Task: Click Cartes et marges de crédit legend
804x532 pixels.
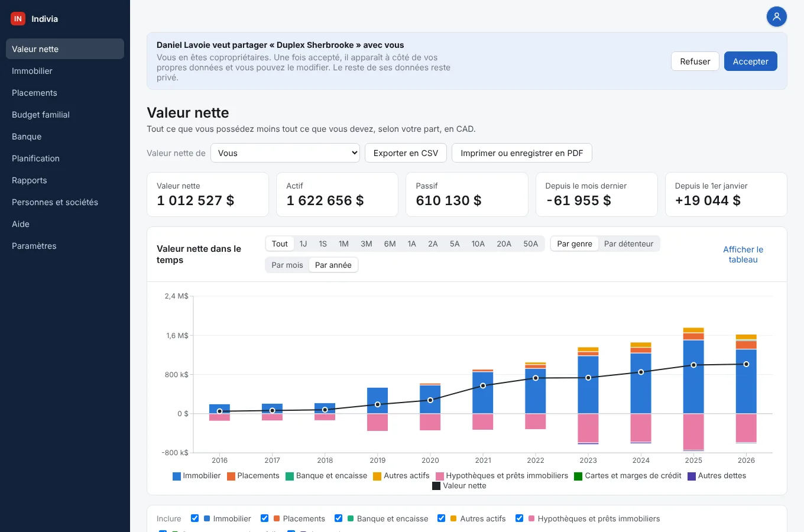Action: click(x=628, y=476)
